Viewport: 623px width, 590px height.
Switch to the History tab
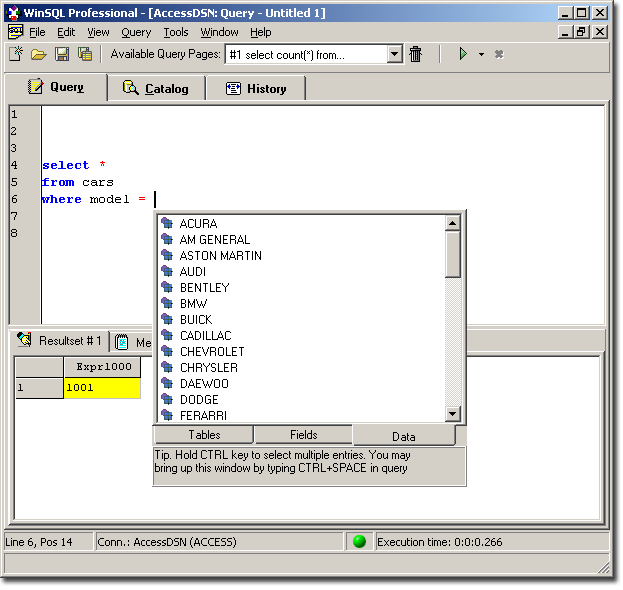256,89
